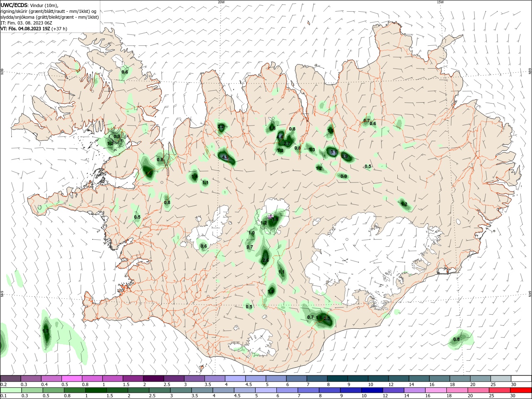Click the 'VT: Fös. 04.08.2023 19Z (+37 h)' line

[34, 29]
